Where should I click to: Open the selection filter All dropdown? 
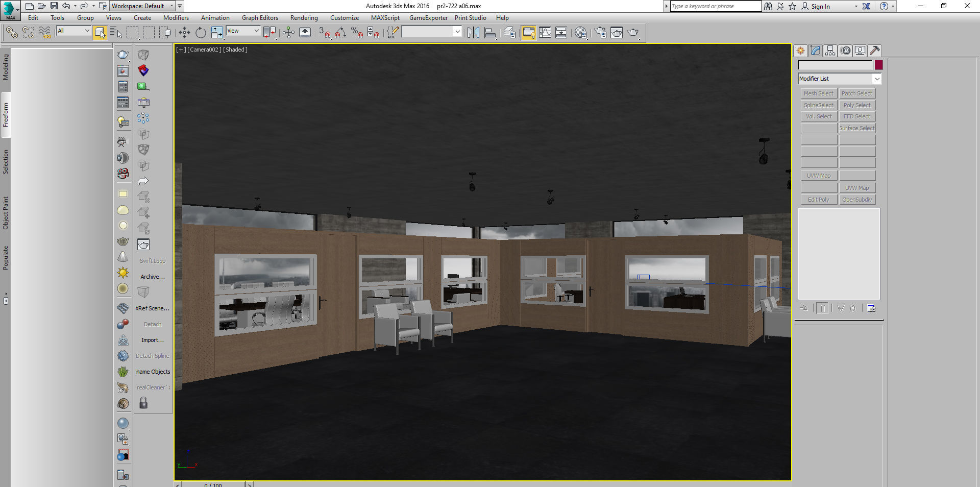pos(73,31)
